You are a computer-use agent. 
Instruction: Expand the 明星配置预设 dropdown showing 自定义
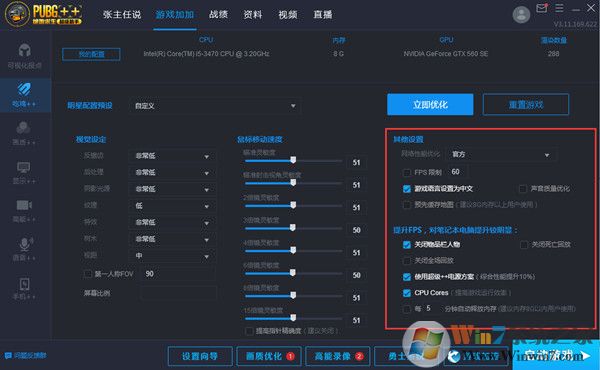(x=214, y=106)
